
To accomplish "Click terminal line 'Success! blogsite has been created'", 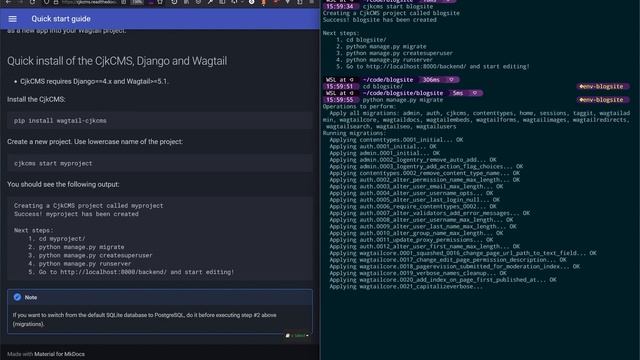I will (x=380, y=20).
